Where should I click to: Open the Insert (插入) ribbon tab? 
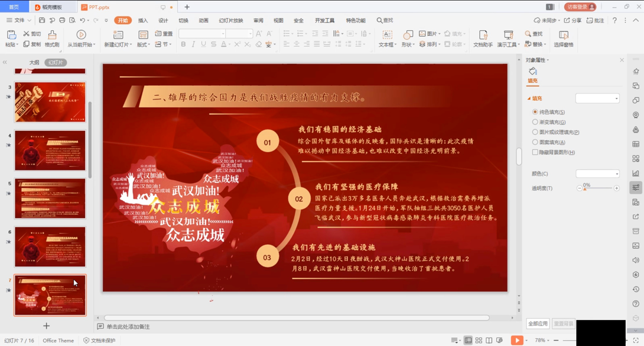[x=143, y=21]
